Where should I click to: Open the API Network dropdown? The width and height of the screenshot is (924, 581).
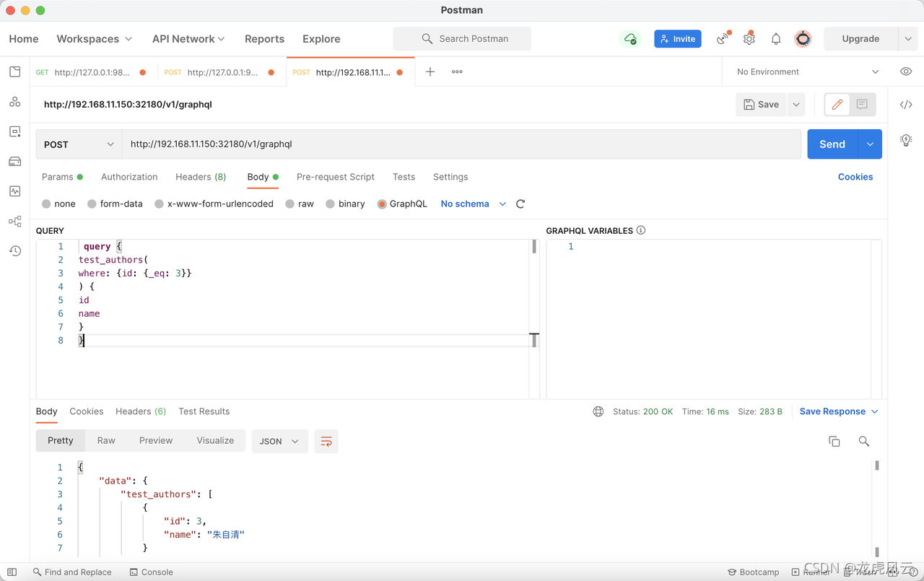(x=188, y=39)
